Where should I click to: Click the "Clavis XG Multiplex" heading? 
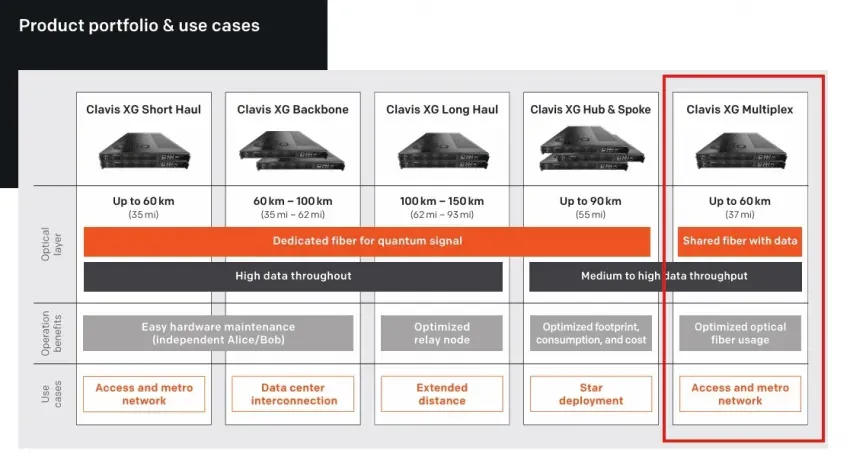739,109
